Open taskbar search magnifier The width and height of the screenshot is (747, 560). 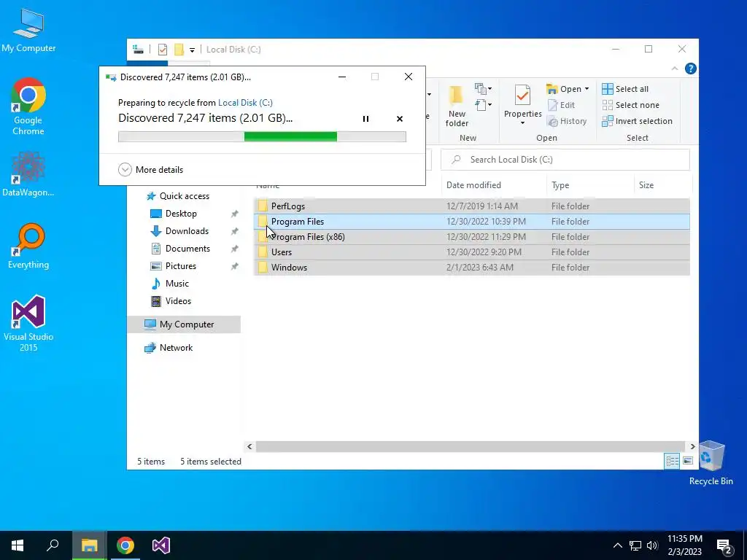pos(53,545)
